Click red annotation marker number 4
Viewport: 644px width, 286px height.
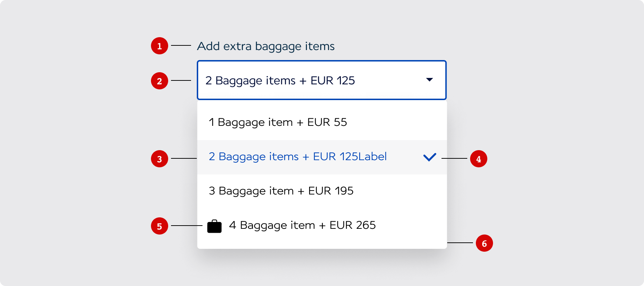coord(479,159)
